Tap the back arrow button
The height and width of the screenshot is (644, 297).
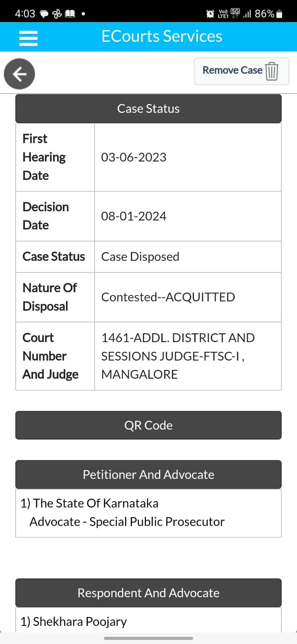tap(19, 74)
